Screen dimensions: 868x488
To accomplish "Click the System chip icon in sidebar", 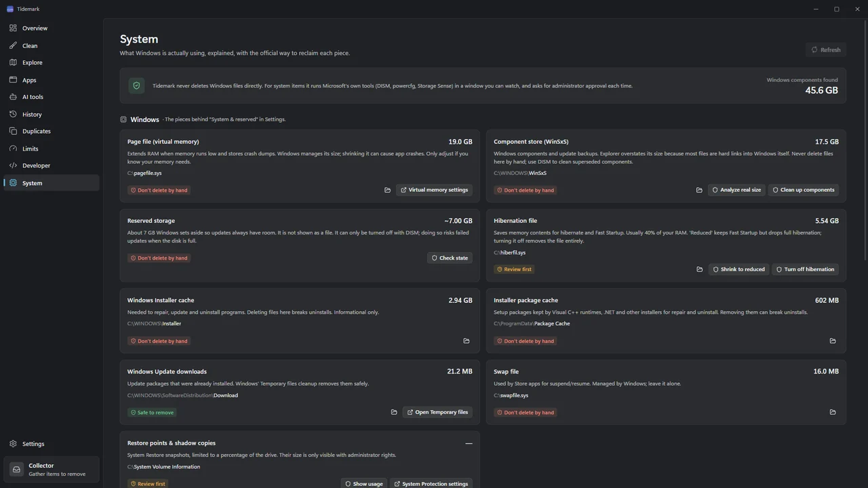I will tap(13, 182).
